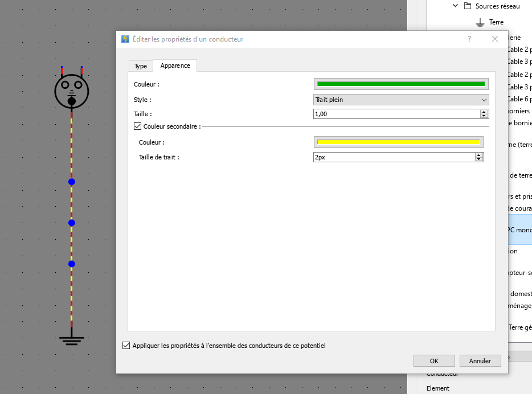This screenshot has width=532, height=394.
Task: Click the Terre earth icon in elements tree
Action: tap(480, 22)
